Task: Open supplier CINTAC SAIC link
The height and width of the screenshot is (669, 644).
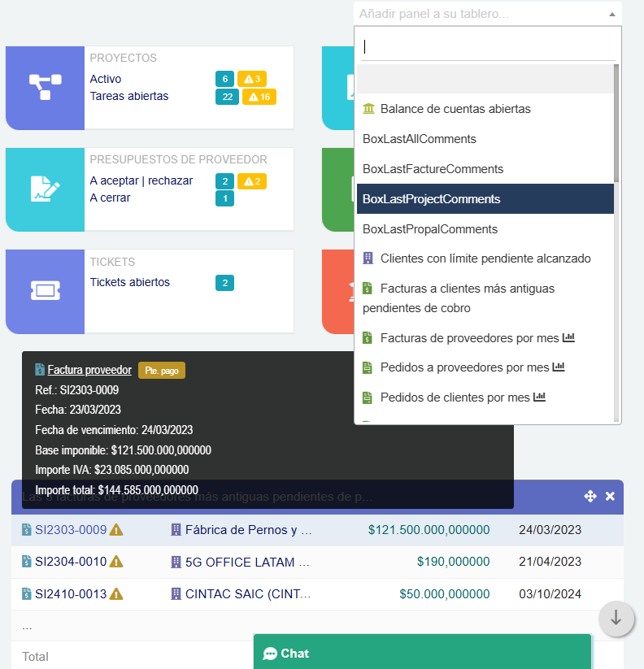Action: coord(248,594)
